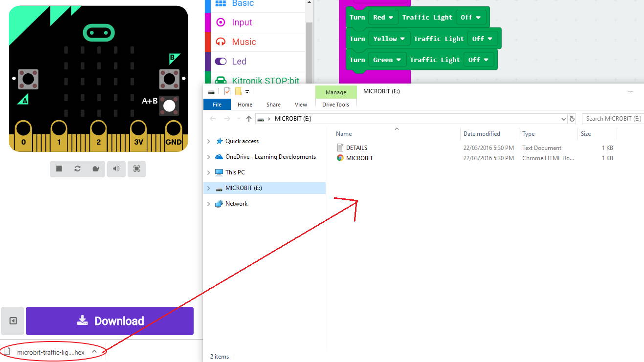Select OneDrive - Learning Developments

click(270, 157)
